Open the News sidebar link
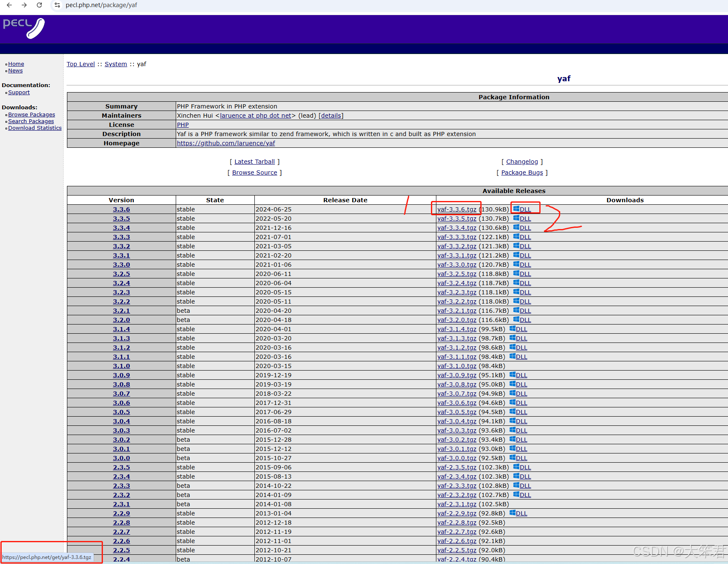This screenshot has width=728, height=564. click(15, 71)
